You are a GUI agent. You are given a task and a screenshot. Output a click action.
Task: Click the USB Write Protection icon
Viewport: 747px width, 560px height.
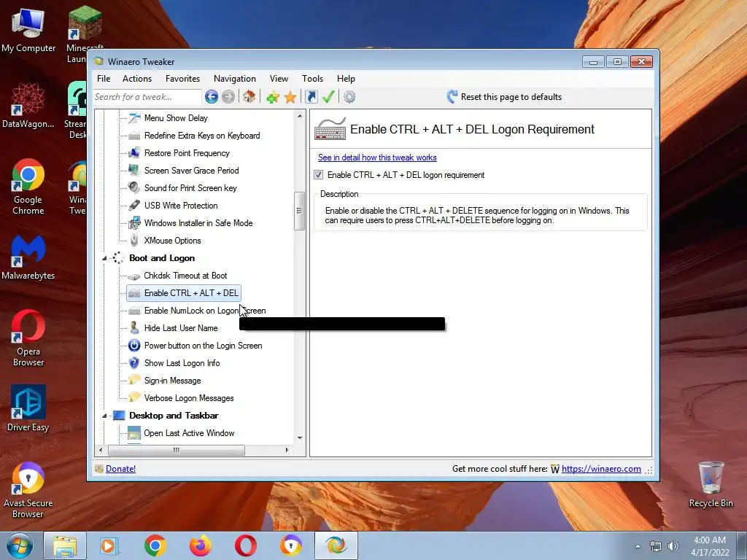[x=134, y=205]
